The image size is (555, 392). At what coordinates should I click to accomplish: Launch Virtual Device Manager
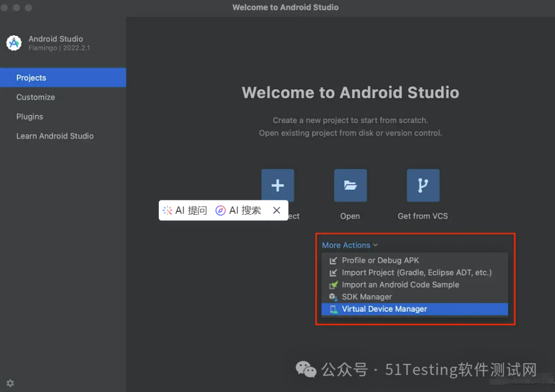point(415,309)
